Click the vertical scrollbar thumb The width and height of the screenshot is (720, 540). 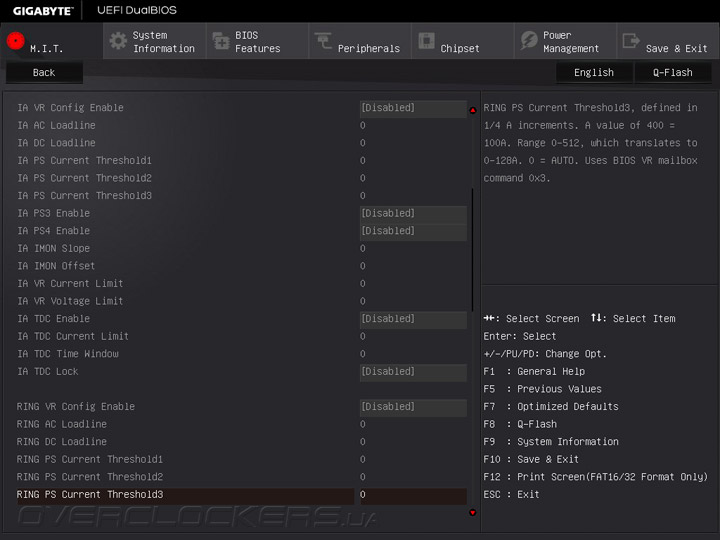point(472,249)
